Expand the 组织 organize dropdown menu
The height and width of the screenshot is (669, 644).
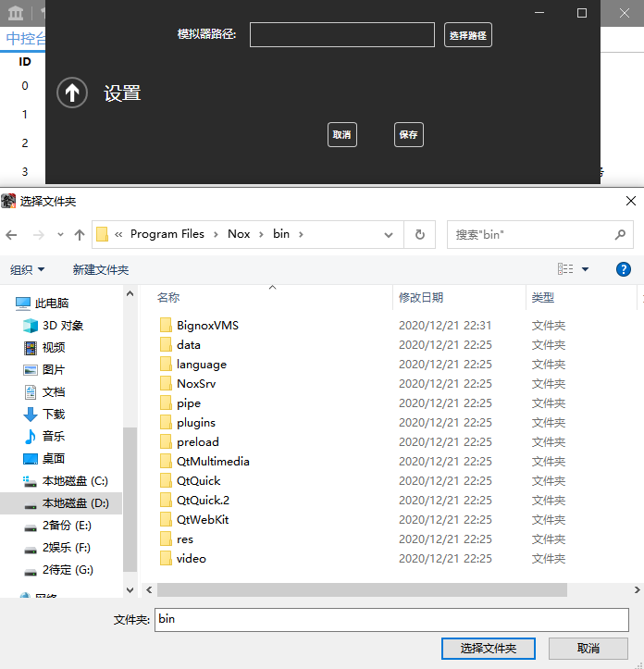[x=28, y=269]
